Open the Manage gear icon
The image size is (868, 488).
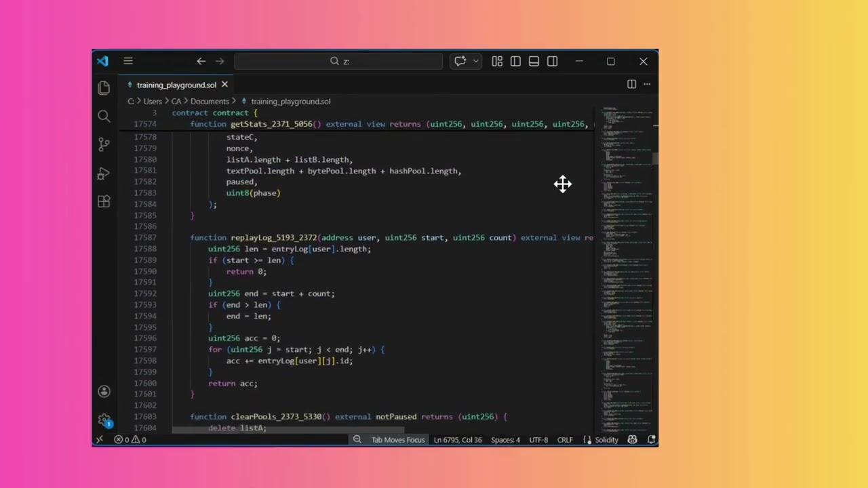coord(104,420)
